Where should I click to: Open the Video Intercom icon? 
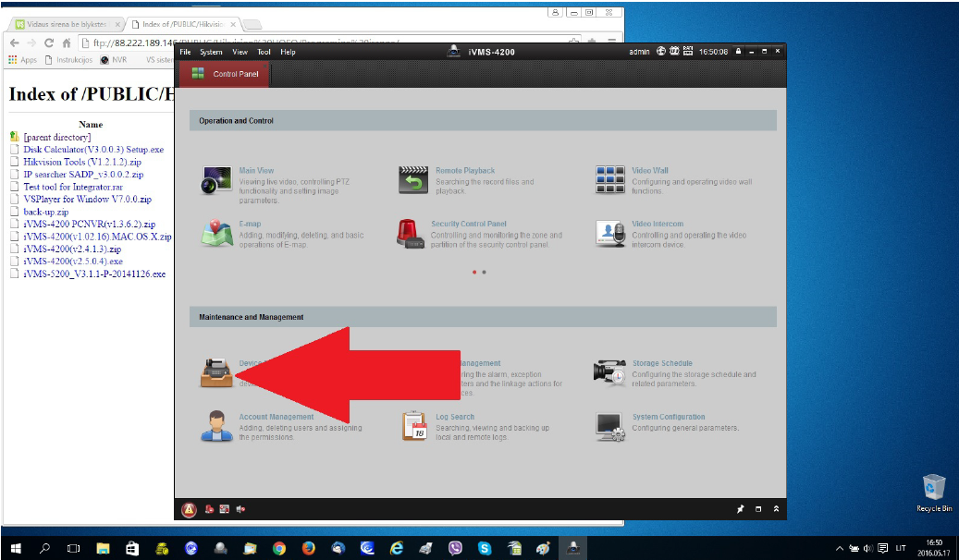click(609, 234)
